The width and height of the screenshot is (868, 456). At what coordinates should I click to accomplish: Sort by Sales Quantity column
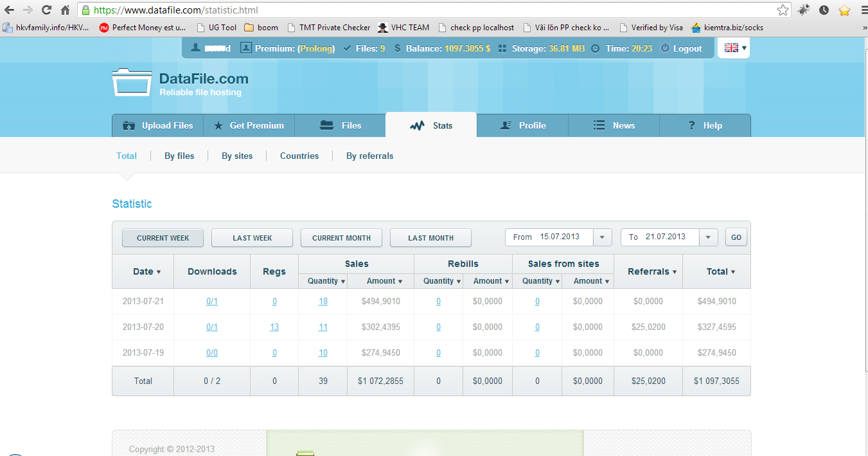(x=326, y=281)
